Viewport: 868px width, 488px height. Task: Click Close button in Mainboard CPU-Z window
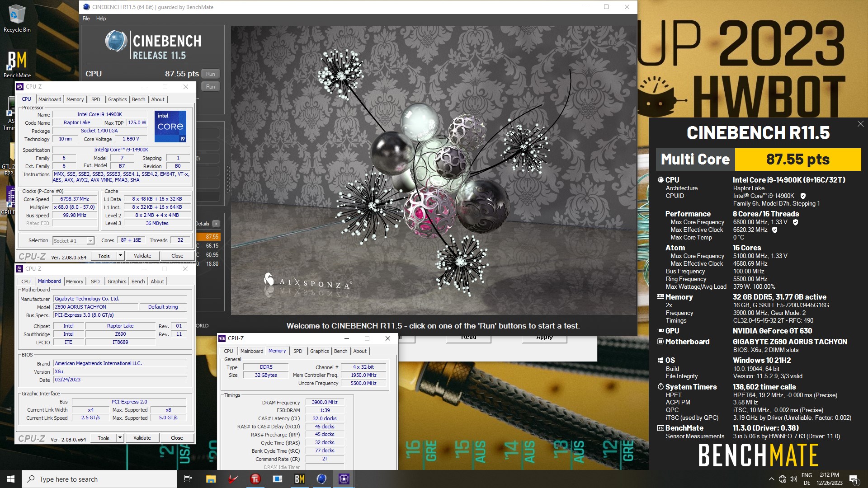tap(177, 438)
